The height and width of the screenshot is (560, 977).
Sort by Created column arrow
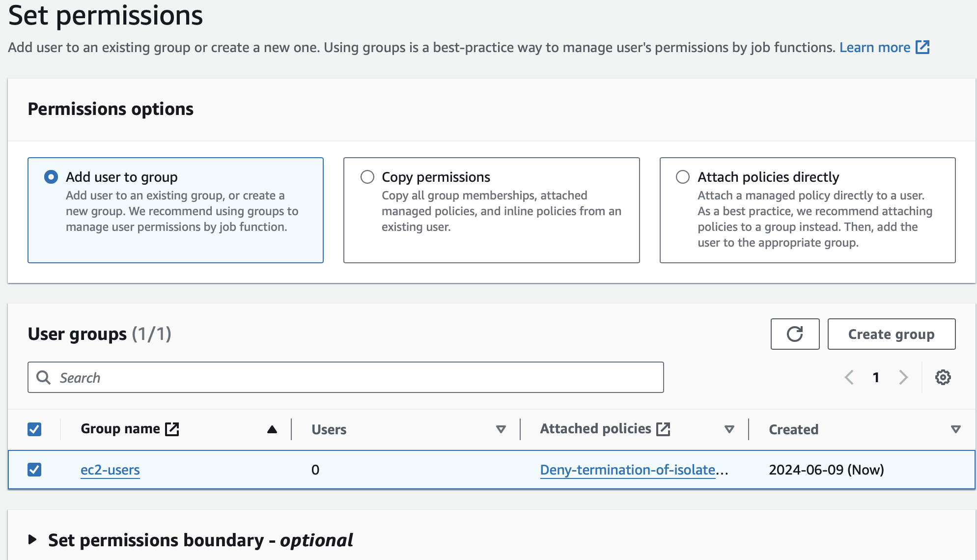(x=955, y=429)
